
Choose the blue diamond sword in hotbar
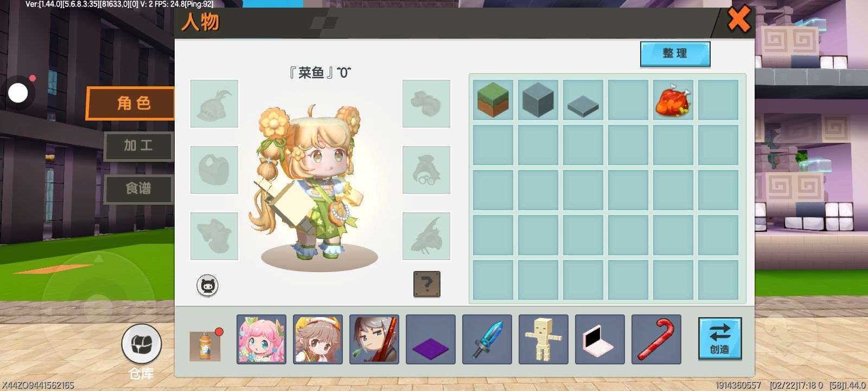[487, 339]
